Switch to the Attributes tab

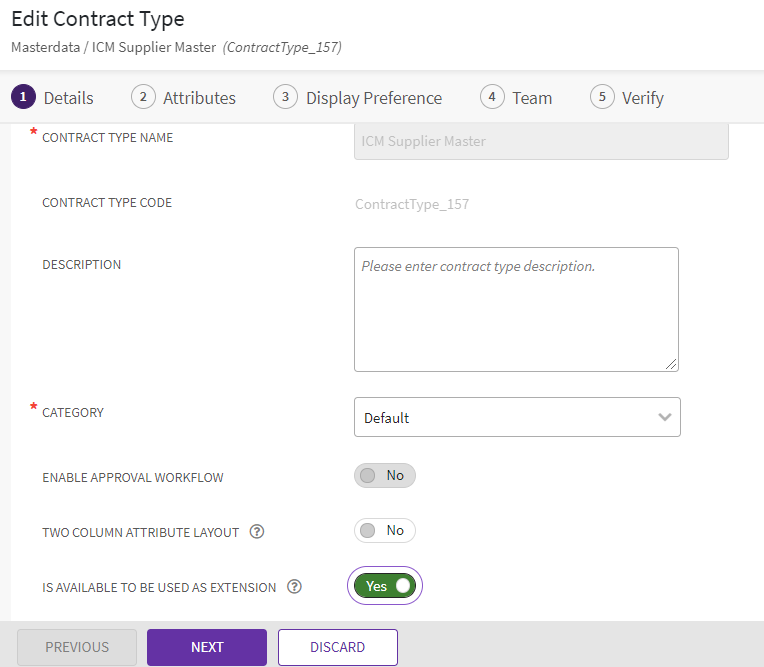[x=199, y=98]
